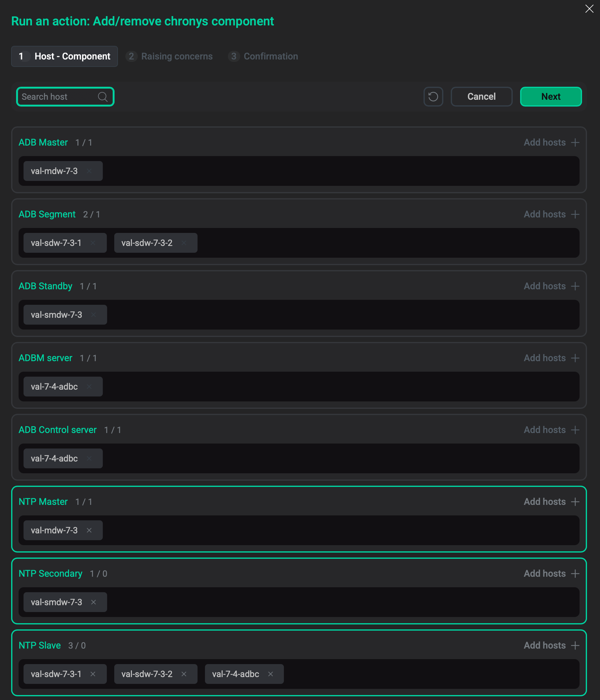The image size is (600, 700).
Task: Add hosts to NTP Slave section
Action: click(551, 645)
